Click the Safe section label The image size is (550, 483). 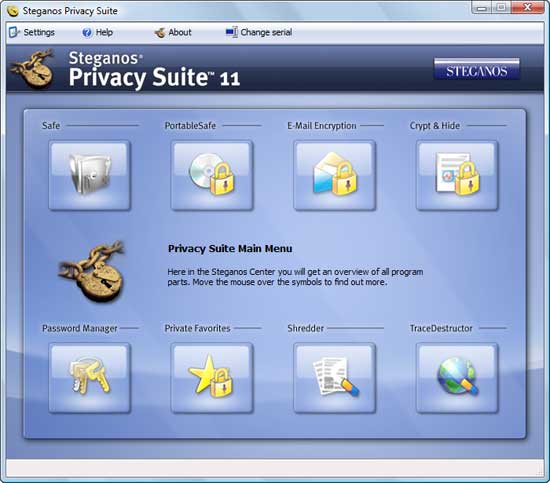pos(51,126)
